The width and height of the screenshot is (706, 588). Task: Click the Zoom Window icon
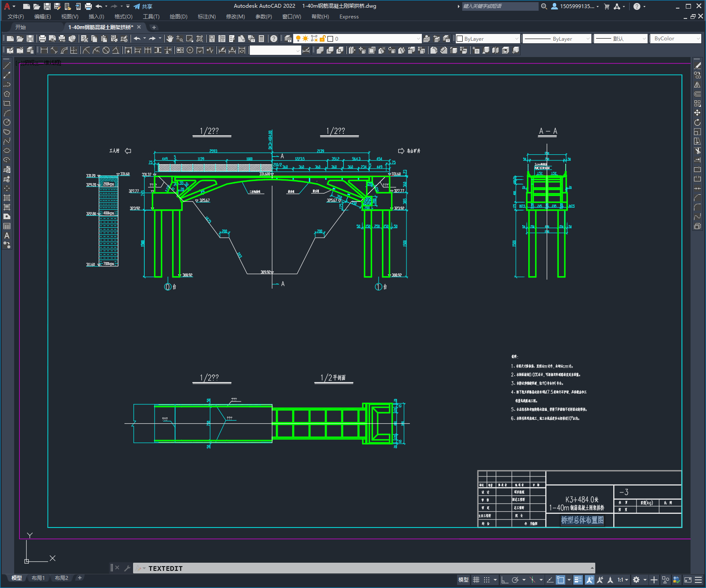[x=190, y=39]
